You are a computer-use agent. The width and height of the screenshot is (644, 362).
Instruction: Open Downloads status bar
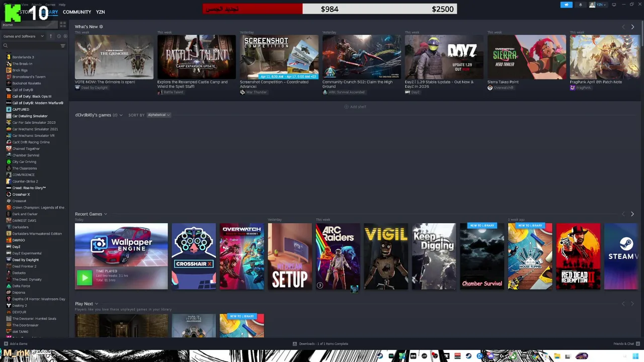pyautogui.click(x=320, y=344)
